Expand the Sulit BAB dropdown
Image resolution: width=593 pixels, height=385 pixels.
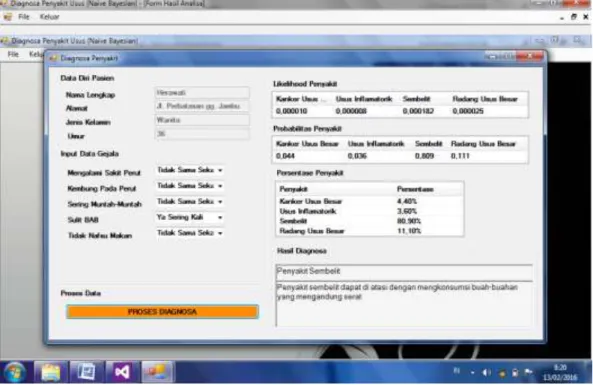220,217
